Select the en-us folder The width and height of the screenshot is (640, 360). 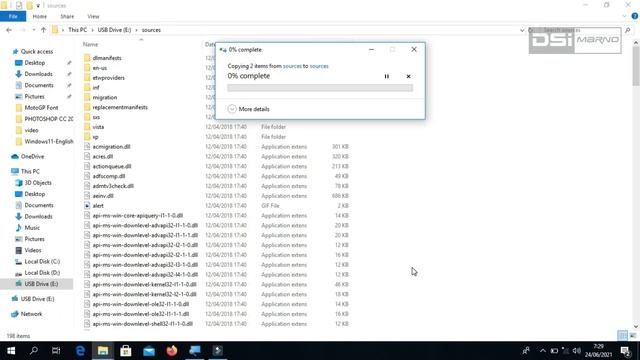(100, 68)
